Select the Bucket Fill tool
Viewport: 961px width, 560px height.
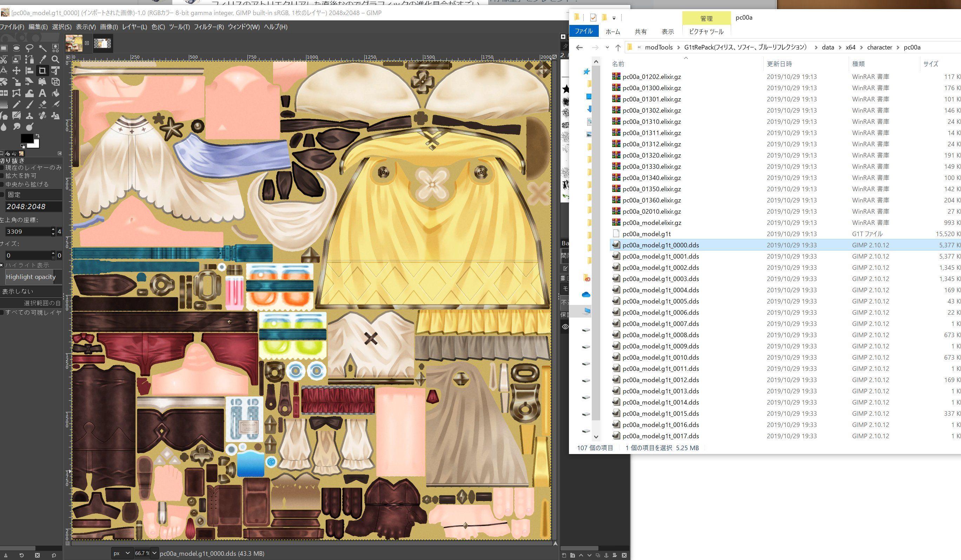click(x=55, y=93)
